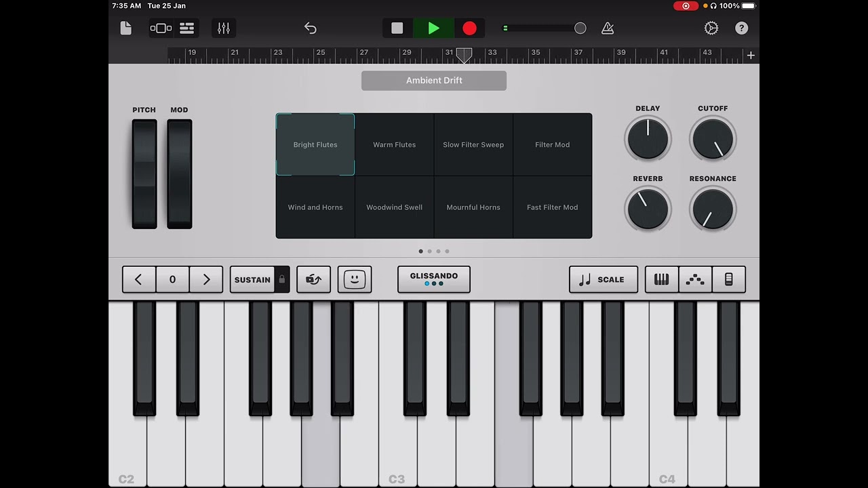Tap bar 35 on the timeline ruler

click(x=536, y=52)
